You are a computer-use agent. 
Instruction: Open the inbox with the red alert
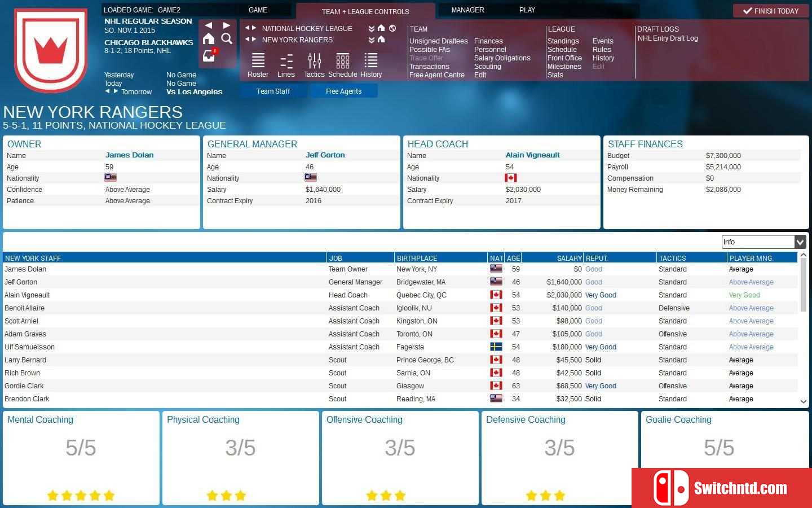(210, 55)
